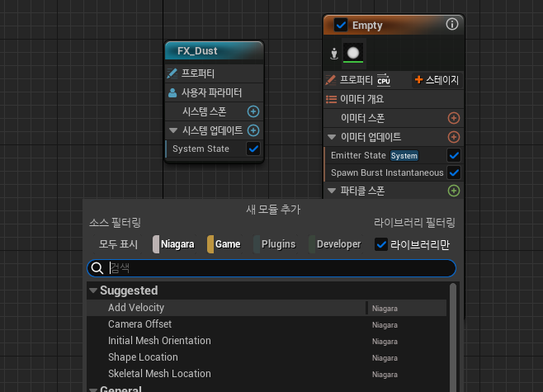
Task: Select Shape Location module
Action: (267, 357)
